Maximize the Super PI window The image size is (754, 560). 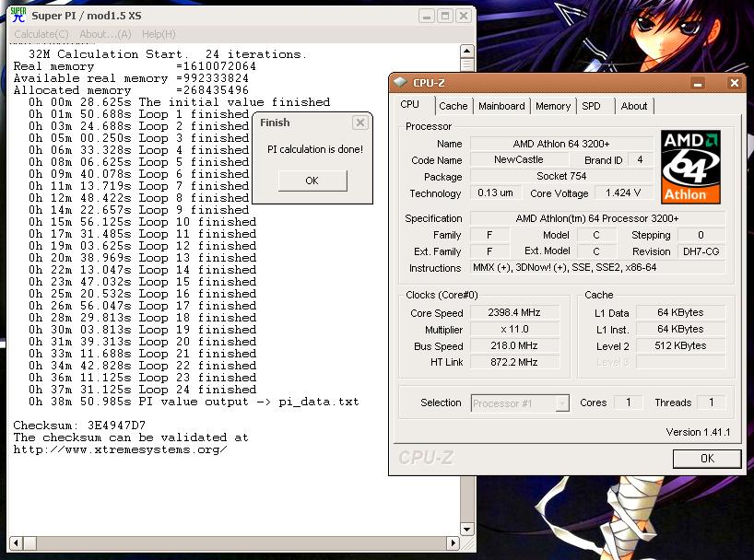[x=445, y=17]
